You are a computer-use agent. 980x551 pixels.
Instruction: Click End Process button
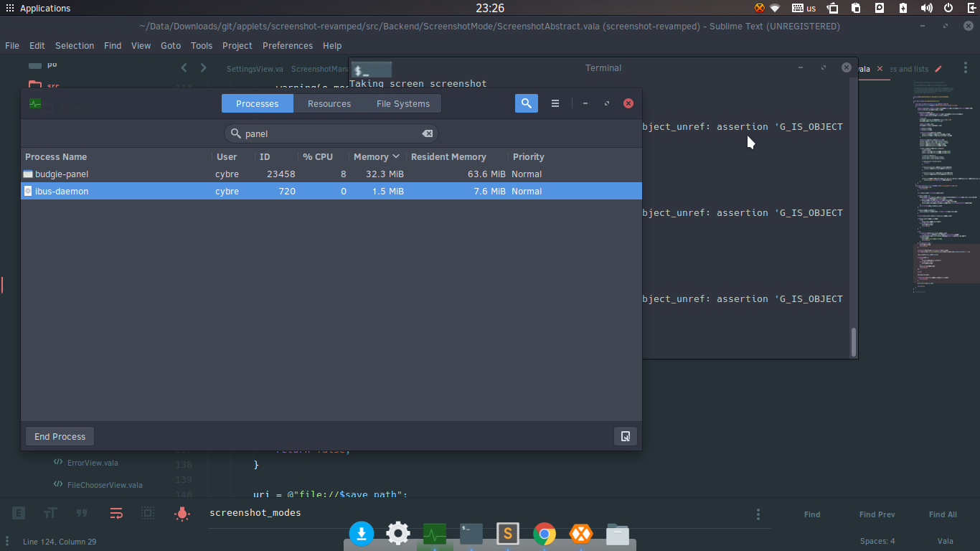(x=60, y=436)
